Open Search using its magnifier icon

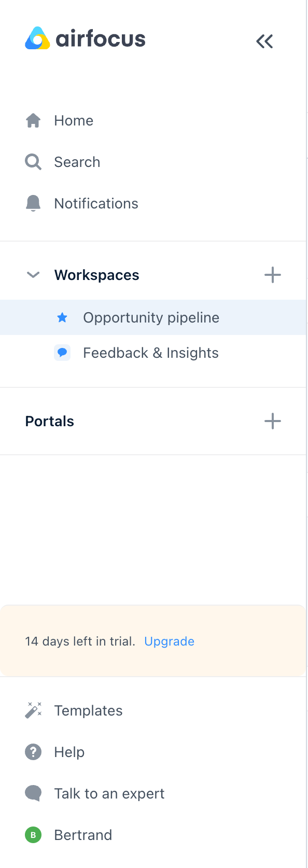33,161
